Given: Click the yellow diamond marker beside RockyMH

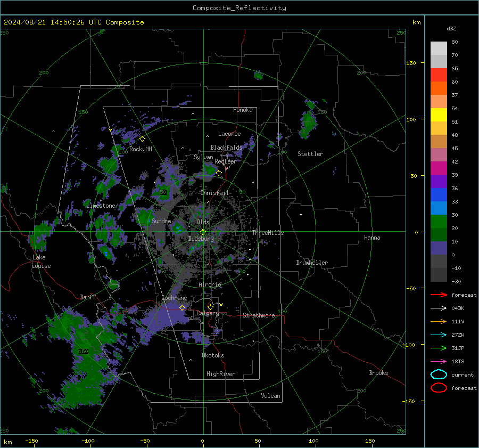Looking at the screenshot, I should [x=142, y=139].
